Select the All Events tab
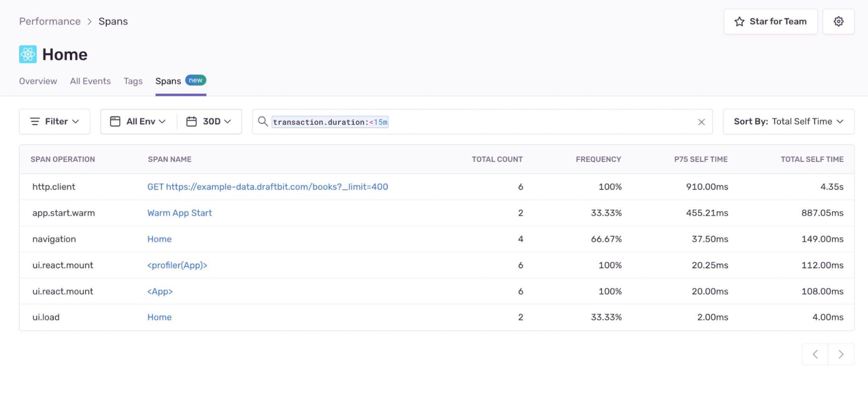 click(x=90, y=81)
